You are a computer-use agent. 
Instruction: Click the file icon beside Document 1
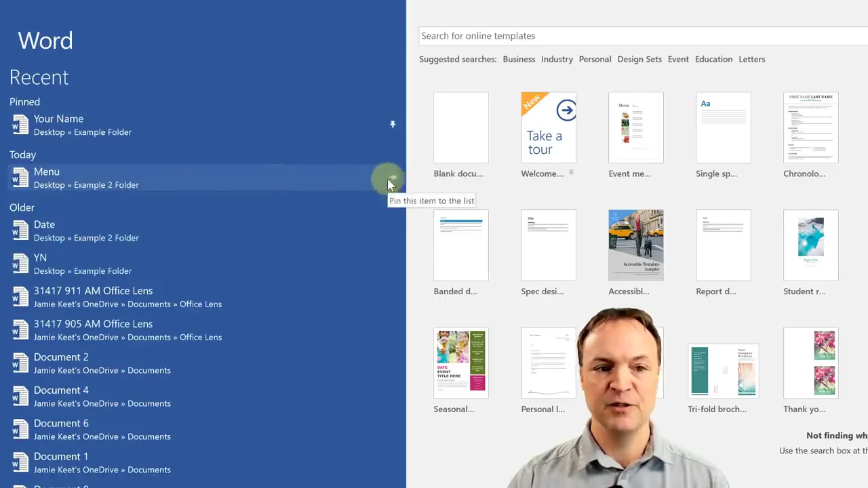point(20,463)
